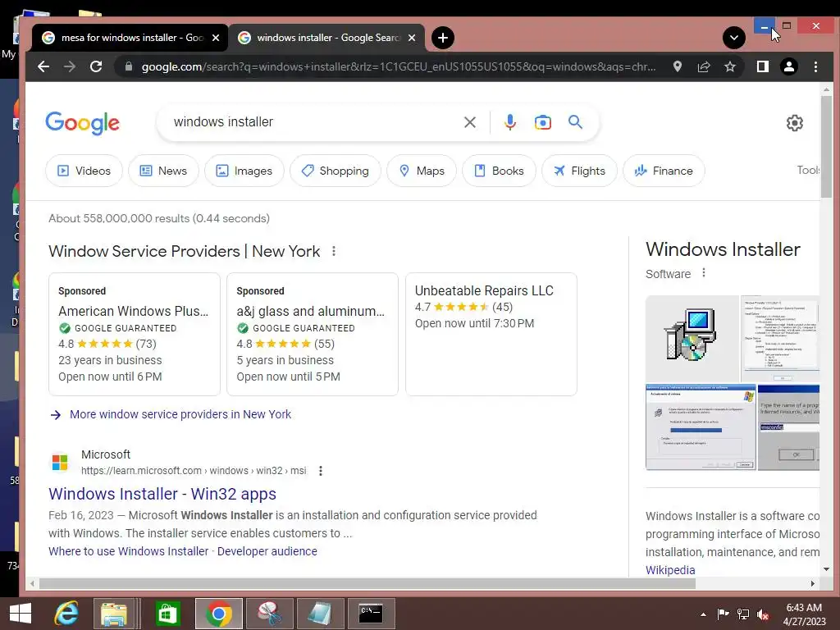The image size is (840, 630).
Task: Open more options beside 'Software' in knowledge panel
Action: [703, 273]
